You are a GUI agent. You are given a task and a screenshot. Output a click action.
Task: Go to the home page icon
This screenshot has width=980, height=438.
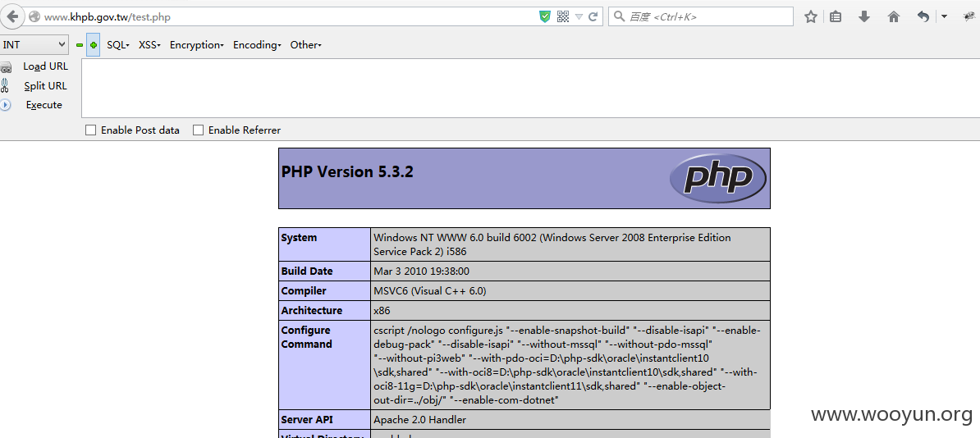894,17
